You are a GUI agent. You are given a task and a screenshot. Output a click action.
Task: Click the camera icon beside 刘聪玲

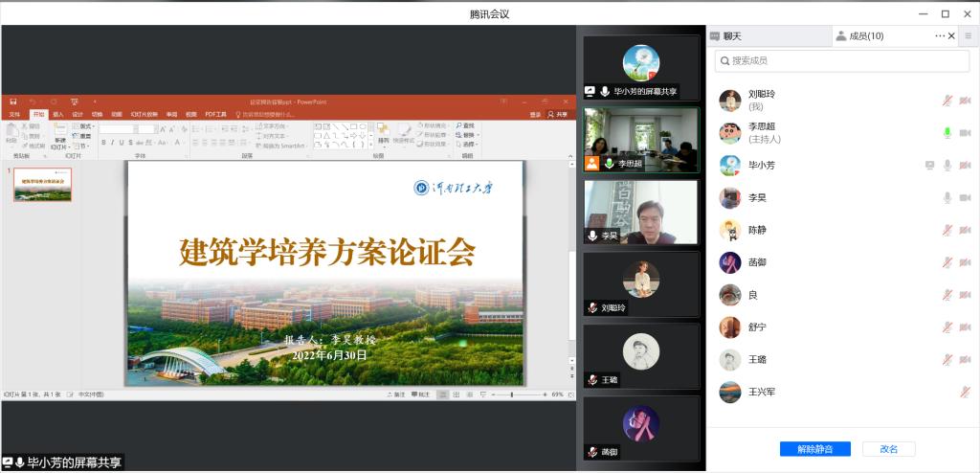(965, 101)
